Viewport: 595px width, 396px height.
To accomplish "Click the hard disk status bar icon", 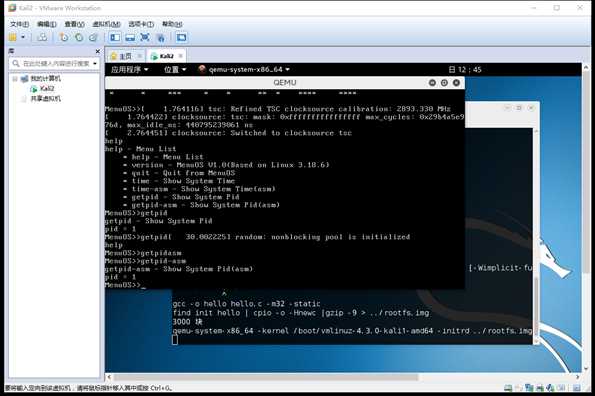I will point(508,388).
